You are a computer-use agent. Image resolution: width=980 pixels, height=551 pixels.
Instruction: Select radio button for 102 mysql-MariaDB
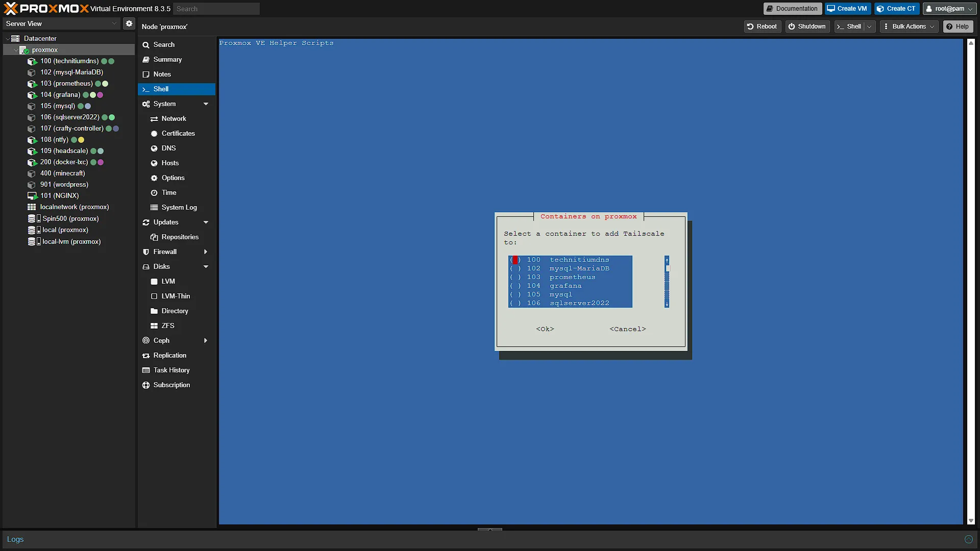[x=515, y=269]
